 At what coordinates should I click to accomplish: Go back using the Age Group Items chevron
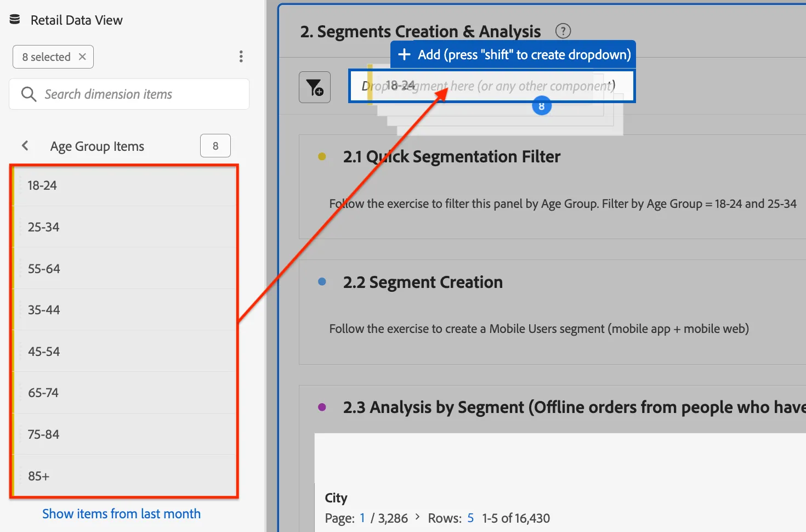pyautogui.click(x=25, y=145)
